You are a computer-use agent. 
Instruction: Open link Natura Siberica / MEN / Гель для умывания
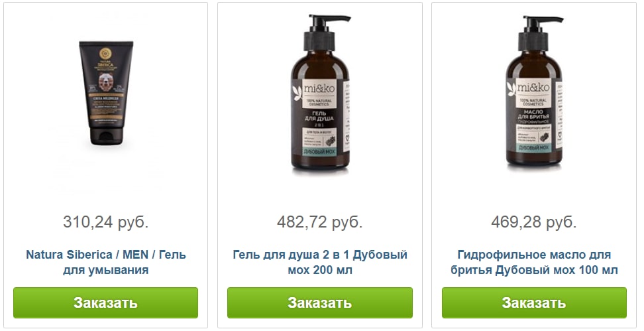(106, 262)
